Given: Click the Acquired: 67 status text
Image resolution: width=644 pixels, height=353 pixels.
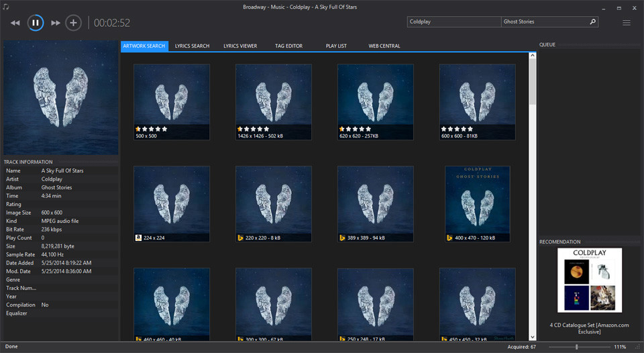Looking at the screenshot, I should tap(522, 347).
